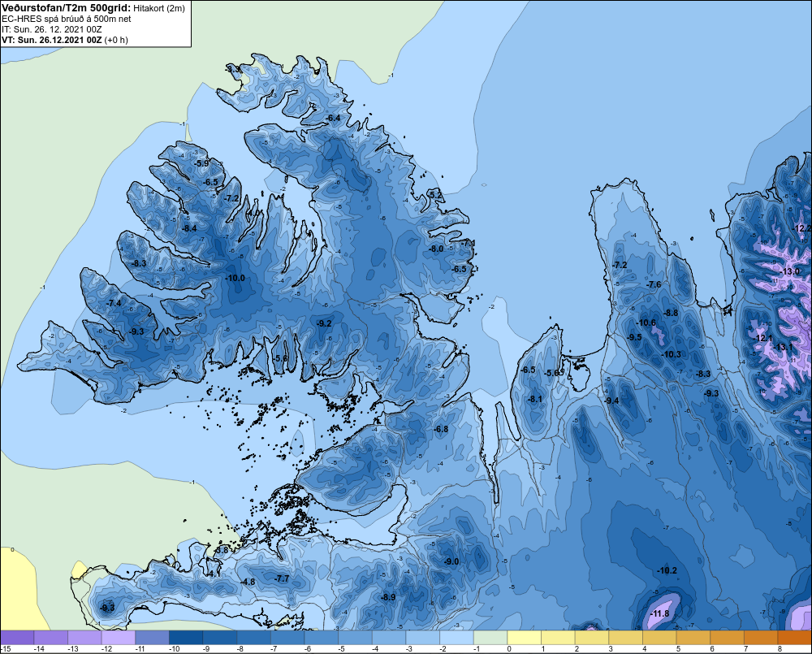Click the '5' legend scale number
The height and width of the screenshot is (654, 812).
click(678, 649)
